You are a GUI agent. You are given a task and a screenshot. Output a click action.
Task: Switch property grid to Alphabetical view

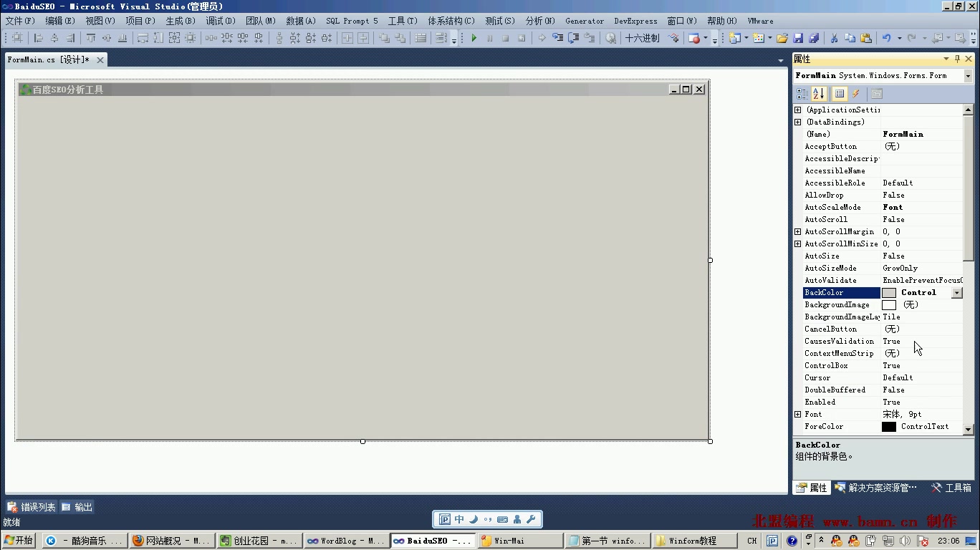point(820,94)
